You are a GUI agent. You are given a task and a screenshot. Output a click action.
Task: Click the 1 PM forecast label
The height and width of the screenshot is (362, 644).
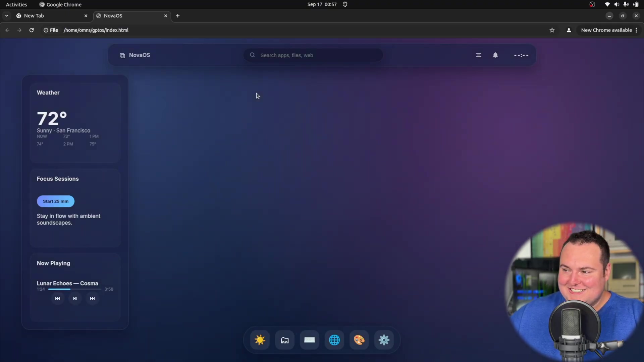(94, 136)
